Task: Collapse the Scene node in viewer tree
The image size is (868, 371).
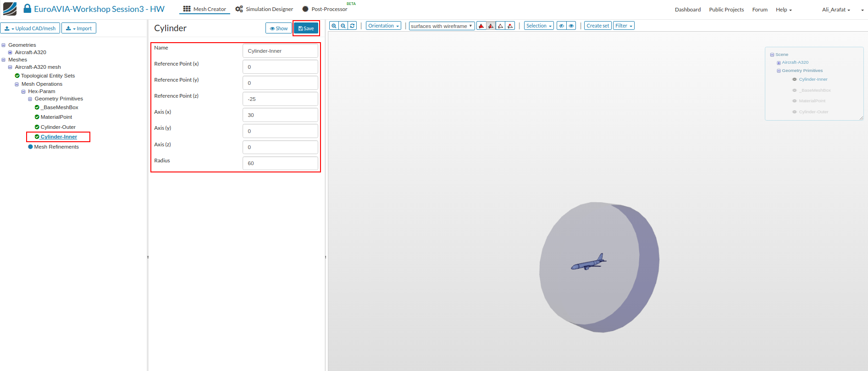Action: (x=772, y=55)
